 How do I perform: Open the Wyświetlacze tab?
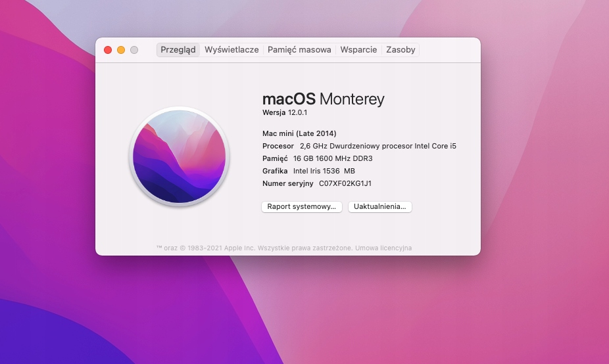231,50
